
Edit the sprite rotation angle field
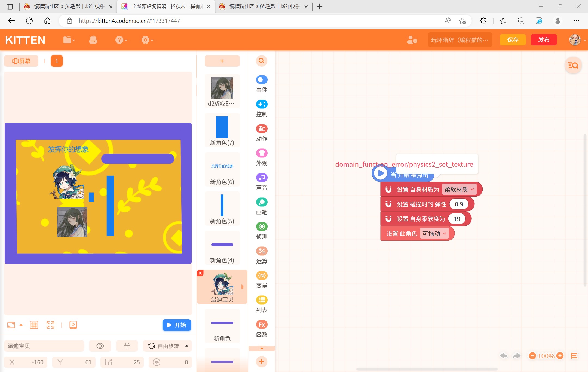point(170,362)
